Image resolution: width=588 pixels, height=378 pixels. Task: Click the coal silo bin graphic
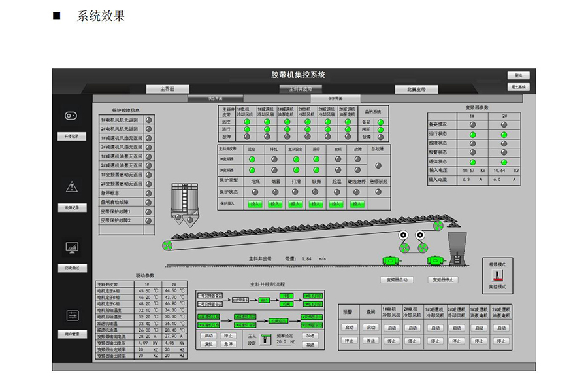[184, 205]
